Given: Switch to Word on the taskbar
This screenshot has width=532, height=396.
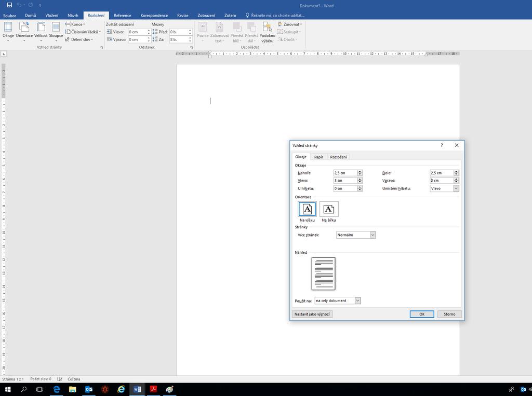Looking at the screenshot, I should (137, 389).
